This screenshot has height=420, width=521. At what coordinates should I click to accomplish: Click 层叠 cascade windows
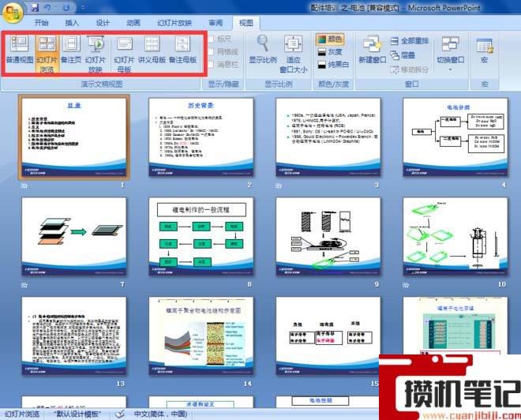[x=403, y=55]
